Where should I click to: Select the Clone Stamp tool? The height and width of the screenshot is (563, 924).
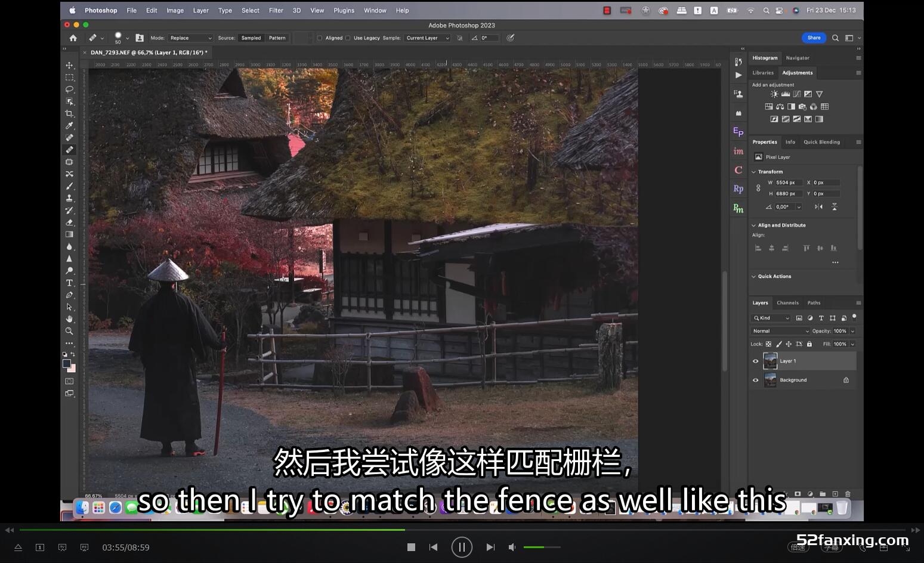[69, 198]
